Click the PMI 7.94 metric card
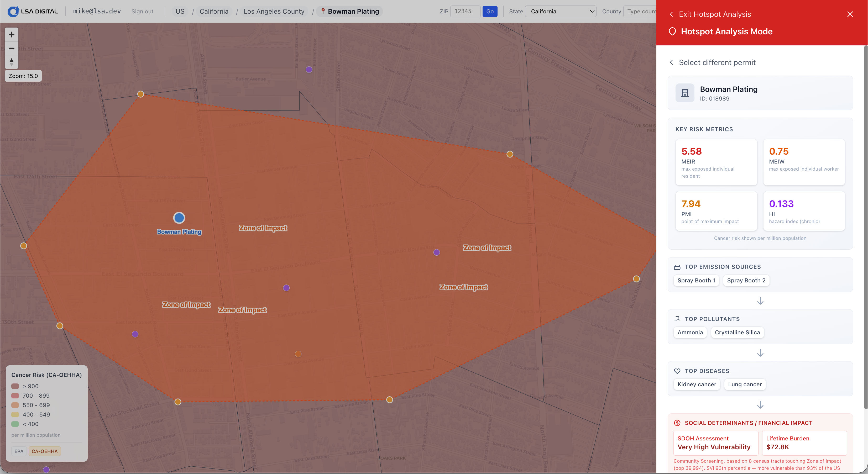The height and width of the screenshot is (474, 868). pyautogui.click(x=716, y=211)
